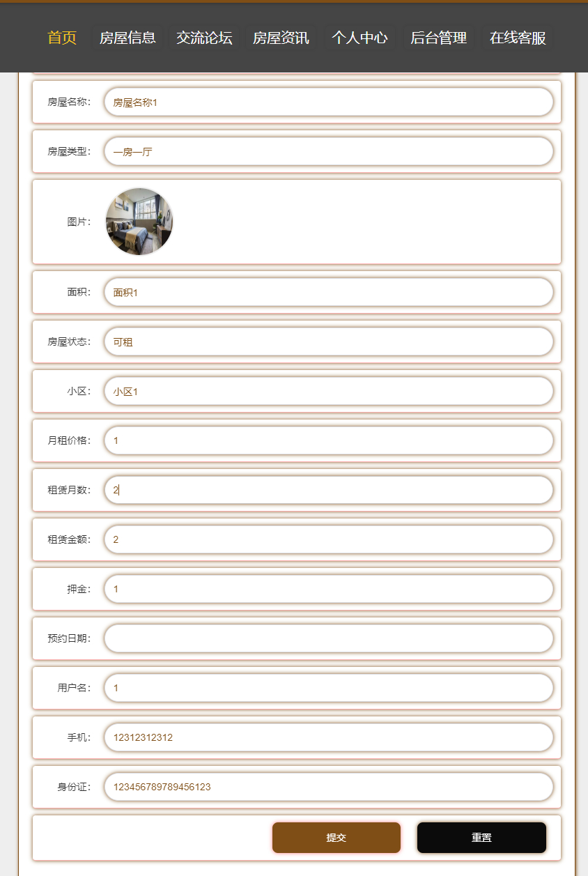Edit the 身份证 ID number field
This screenshot has height=876, width=588.
click(x=327, y=786)
